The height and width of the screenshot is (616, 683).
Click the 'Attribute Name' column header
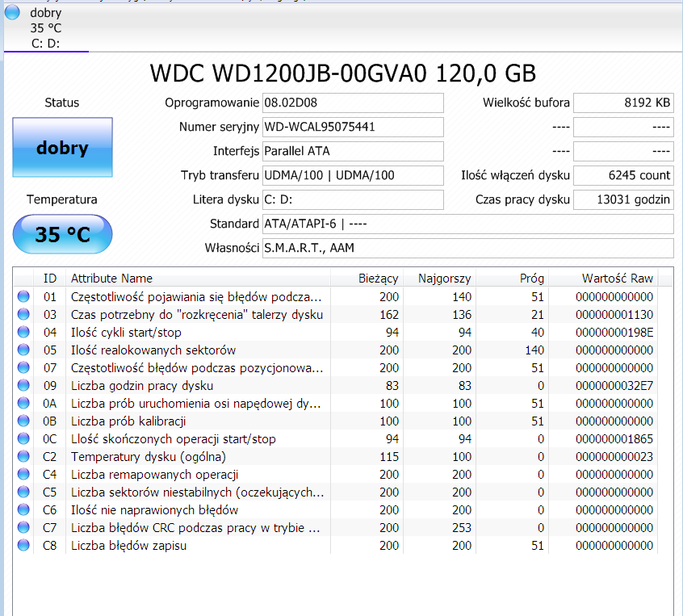click(x=198, y=278)
